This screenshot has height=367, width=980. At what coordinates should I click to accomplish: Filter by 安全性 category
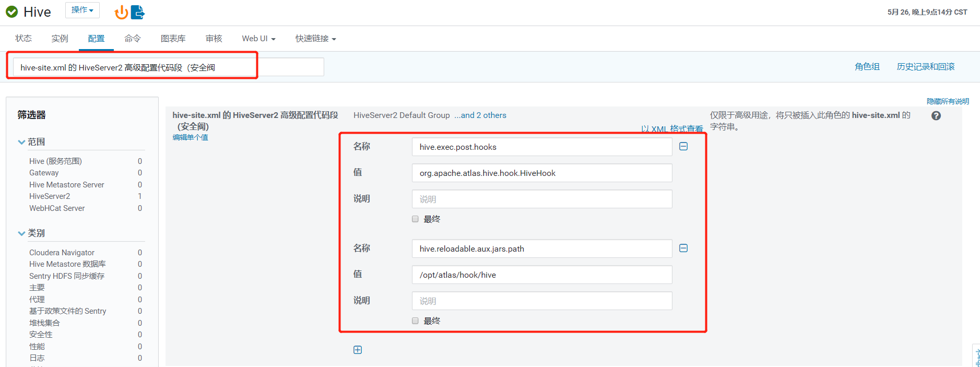click(x=41, y=335)
